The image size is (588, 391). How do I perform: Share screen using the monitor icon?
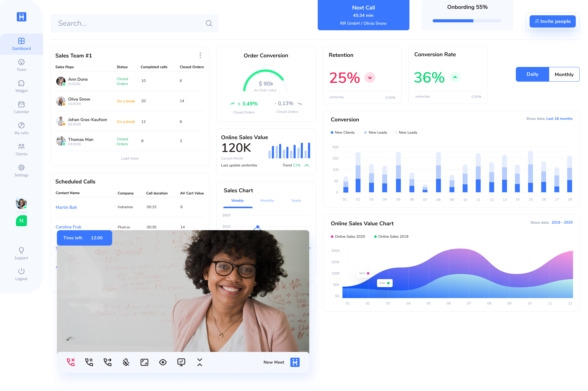tap(181, 362)
